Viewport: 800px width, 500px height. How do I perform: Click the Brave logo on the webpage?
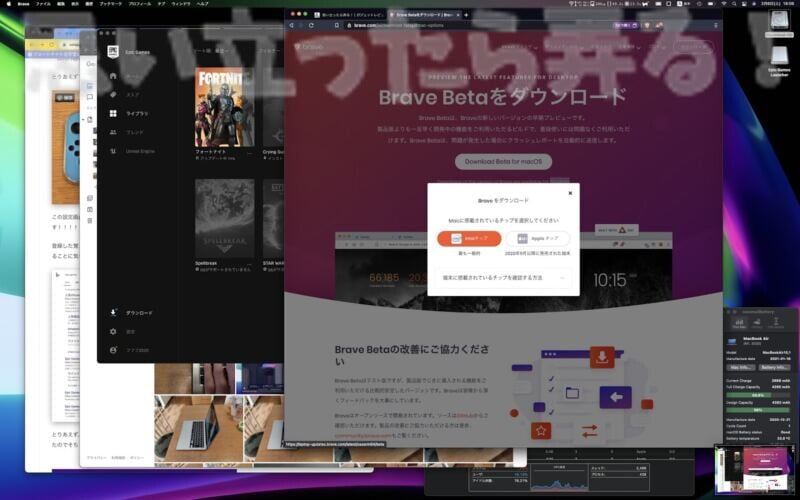tap(310, 47)
